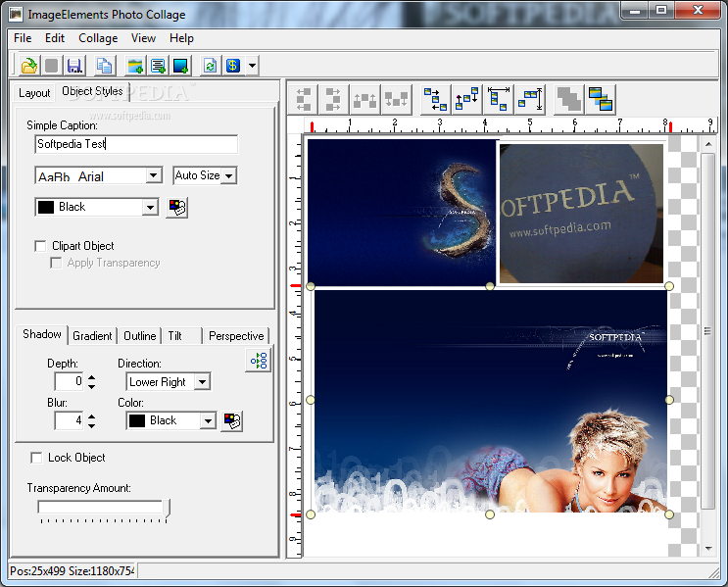Click the canvas vertical scrollbar down arrow
The width and height of the screenshot is (728, 587).
(x=708, y=549)
